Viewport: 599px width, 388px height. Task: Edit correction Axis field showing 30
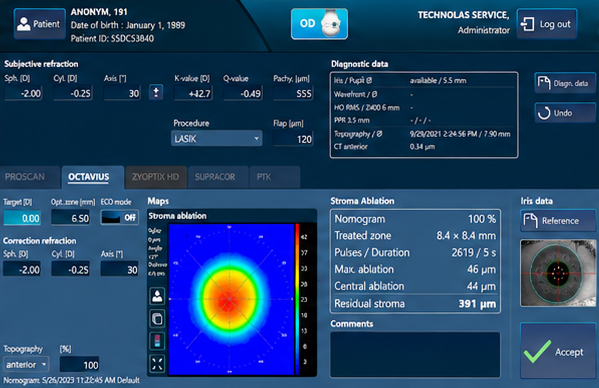pyautogui.click(x=120, y=269)
